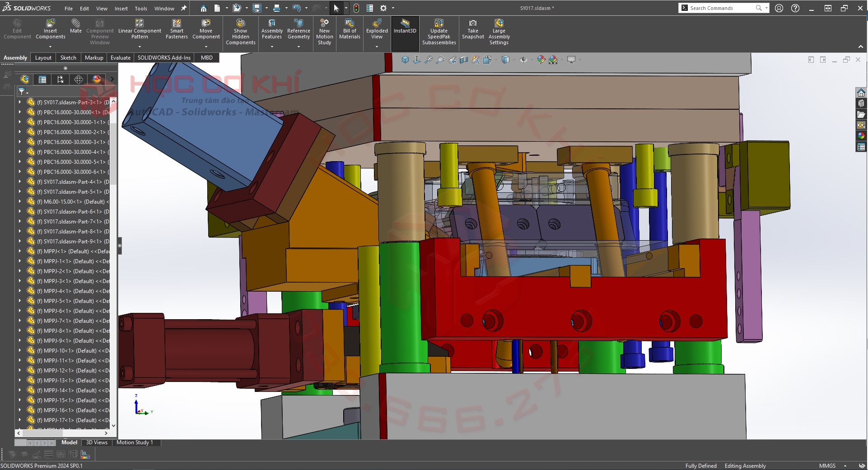The width and height of the screenshot is (868, 470).
Task: Click Update SpeedPak Subassemblies
Action: pyautogui.click(x=439, y=32)
